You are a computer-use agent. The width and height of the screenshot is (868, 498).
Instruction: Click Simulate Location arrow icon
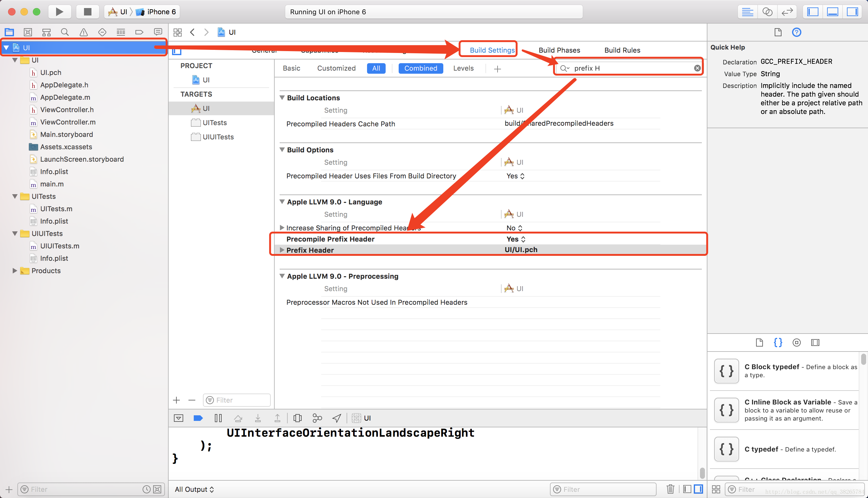337,418
